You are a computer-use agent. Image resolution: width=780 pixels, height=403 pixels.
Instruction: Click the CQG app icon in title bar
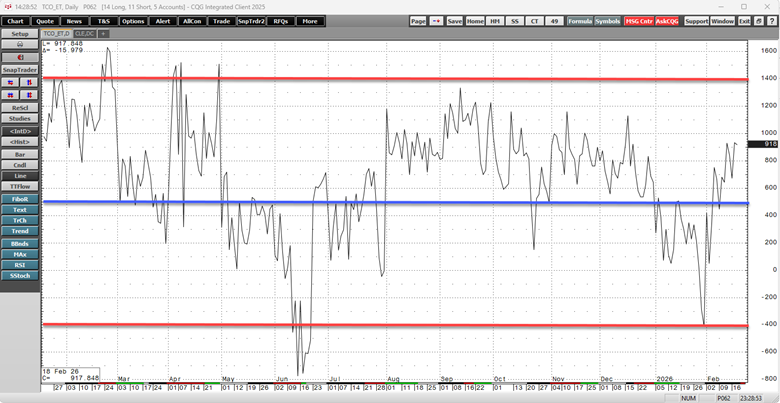[6, 6]
